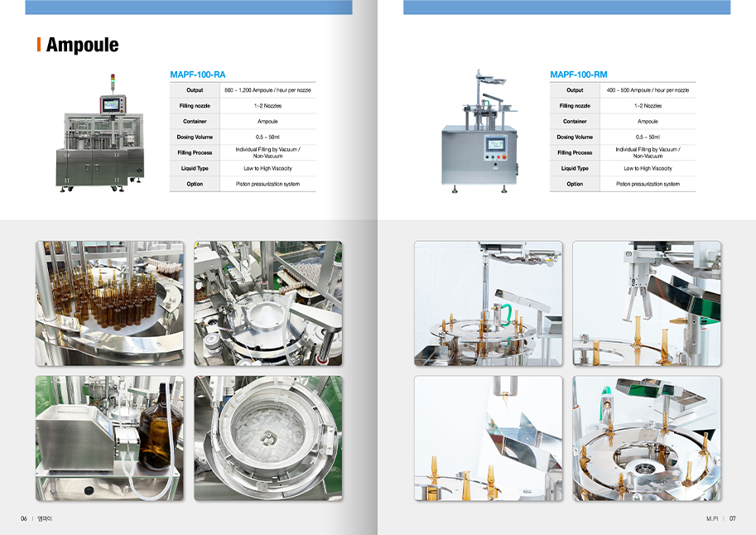This screenshot has width=756, height=535.
Task: Click the MAPF-100-RA model heading
Action: point(197,75)
